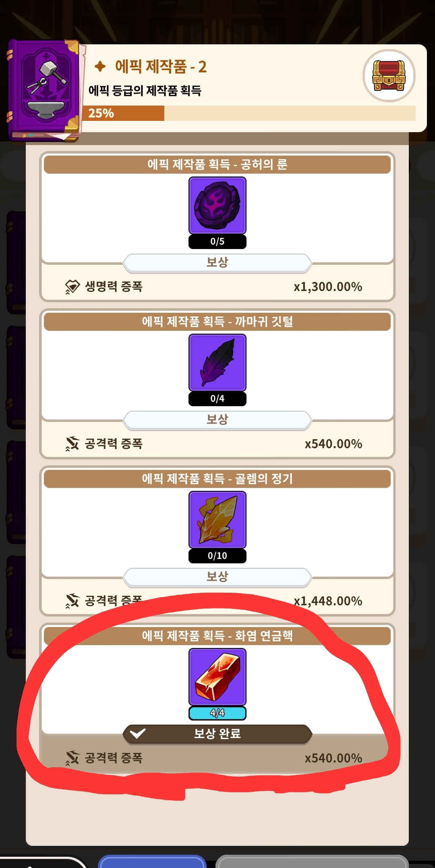Select the Void Rune item icon
435x868 pixels.
click(217, 206)
